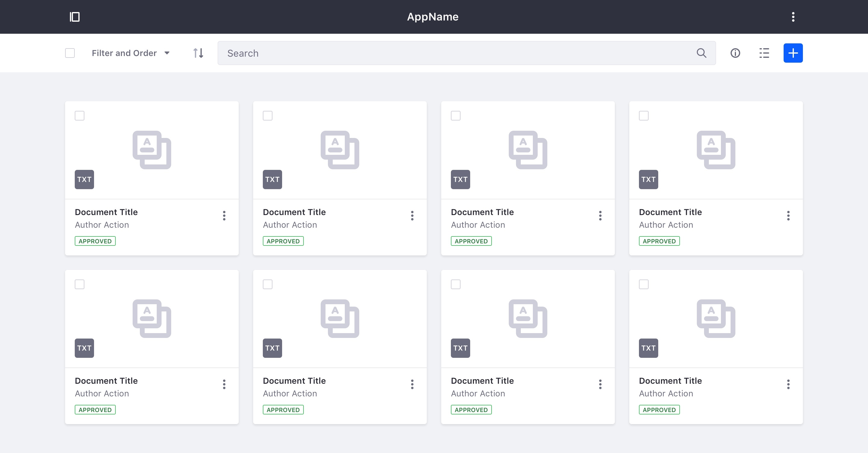
Task: Open Document Title link on third top card
Action: [x=482, y=212]
